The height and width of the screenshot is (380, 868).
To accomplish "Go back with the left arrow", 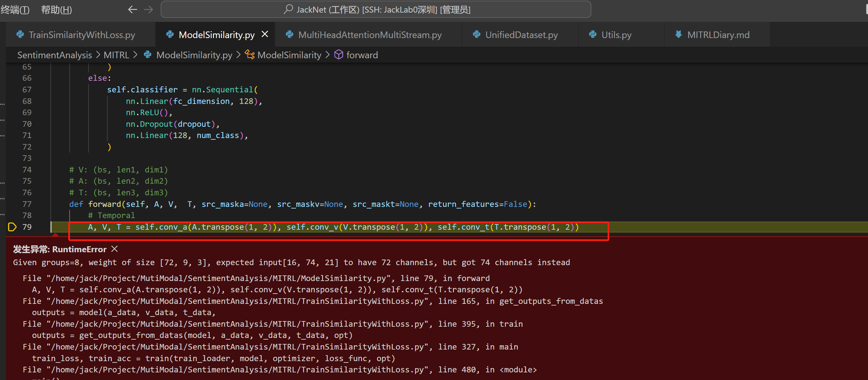I will pos(133,9).
